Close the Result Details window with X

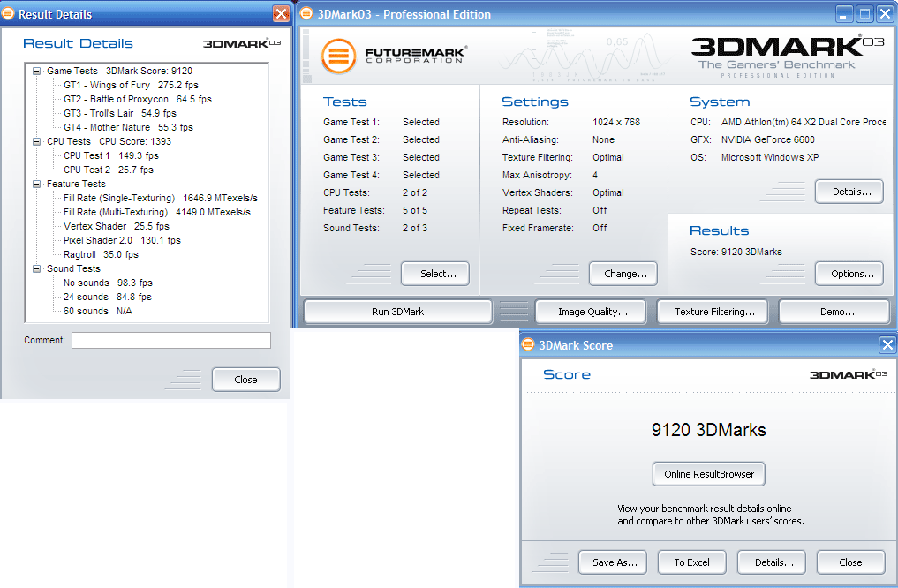281,13
